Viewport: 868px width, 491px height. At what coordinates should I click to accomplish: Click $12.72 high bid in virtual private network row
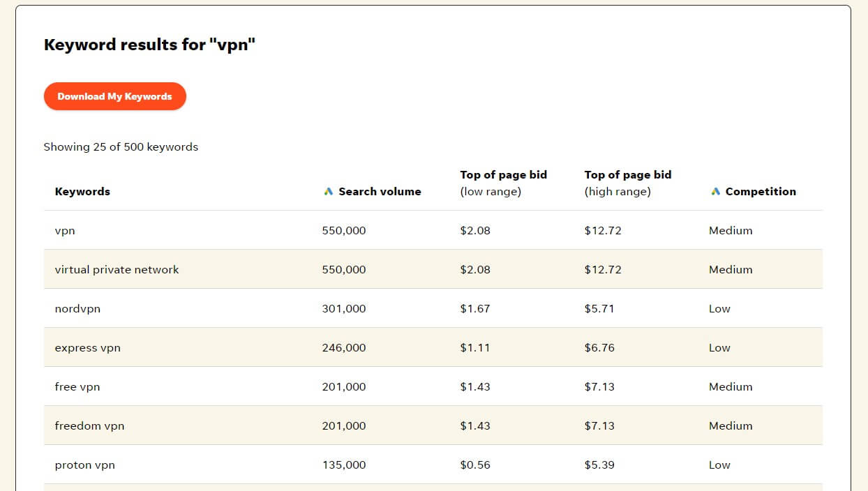[x=603, y=270]
